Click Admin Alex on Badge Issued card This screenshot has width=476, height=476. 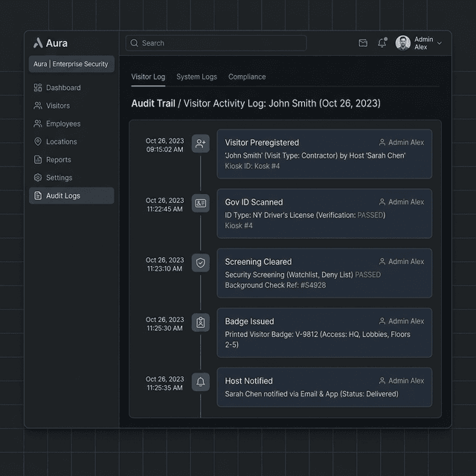click(x=402, y=321)
